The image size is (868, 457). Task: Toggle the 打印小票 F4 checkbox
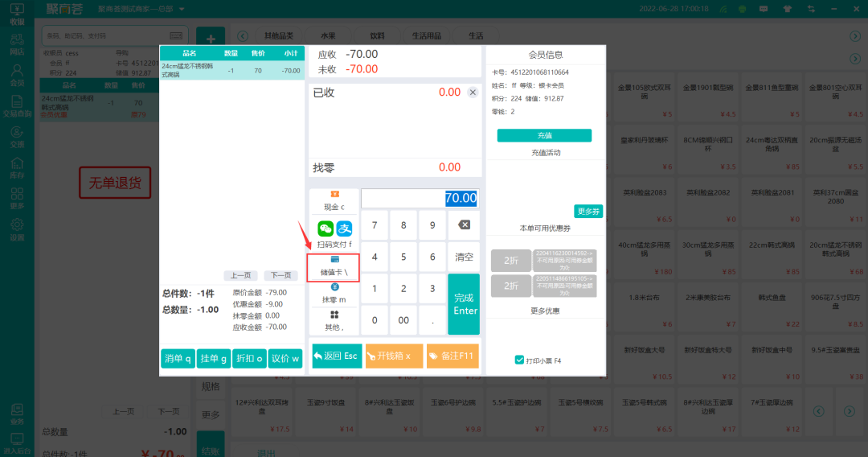coord(519,360)
